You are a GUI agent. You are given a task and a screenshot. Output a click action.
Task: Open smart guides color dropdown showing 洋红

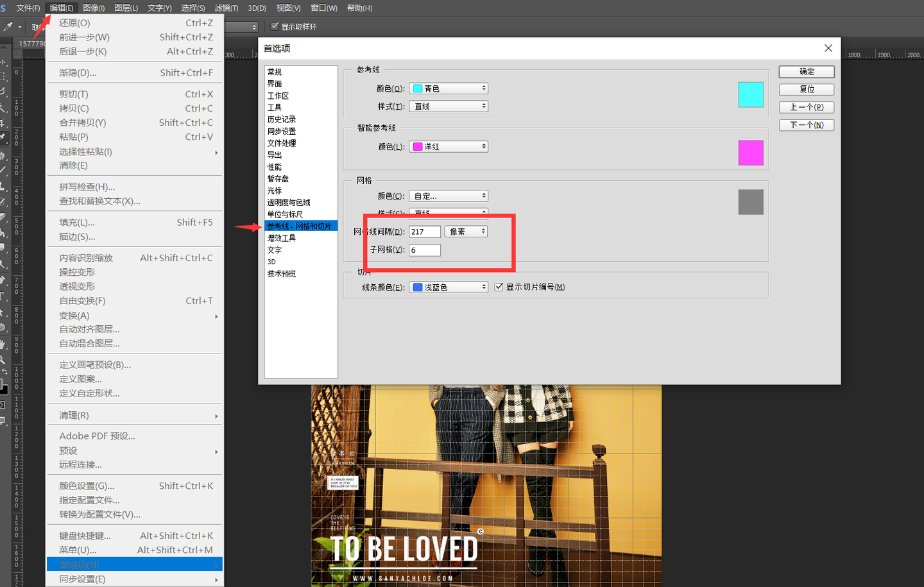coord(449,147)
